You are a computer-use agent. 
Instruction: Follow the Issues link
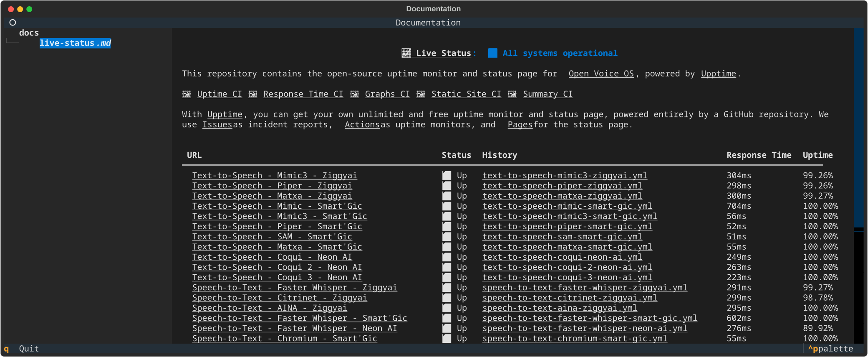tap(217, 124)
